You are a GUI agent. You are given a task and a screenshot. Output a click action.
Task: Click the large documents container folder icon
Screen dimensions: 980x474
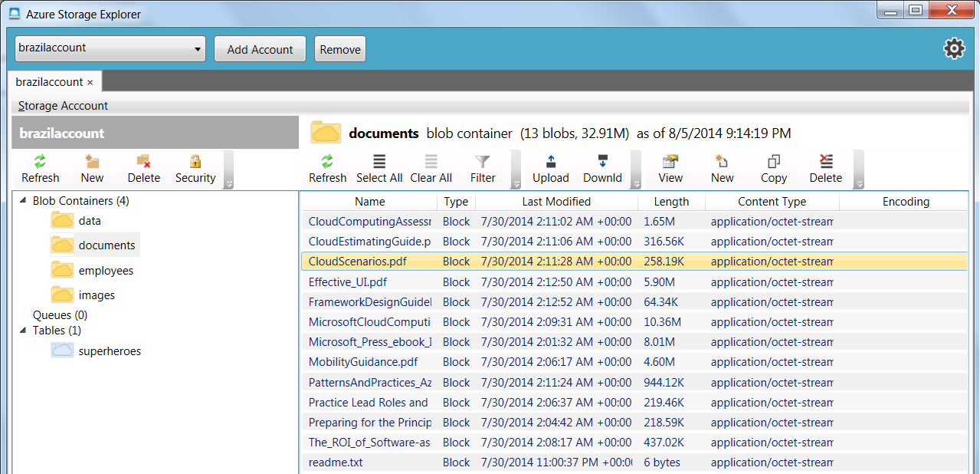point(326,133)
